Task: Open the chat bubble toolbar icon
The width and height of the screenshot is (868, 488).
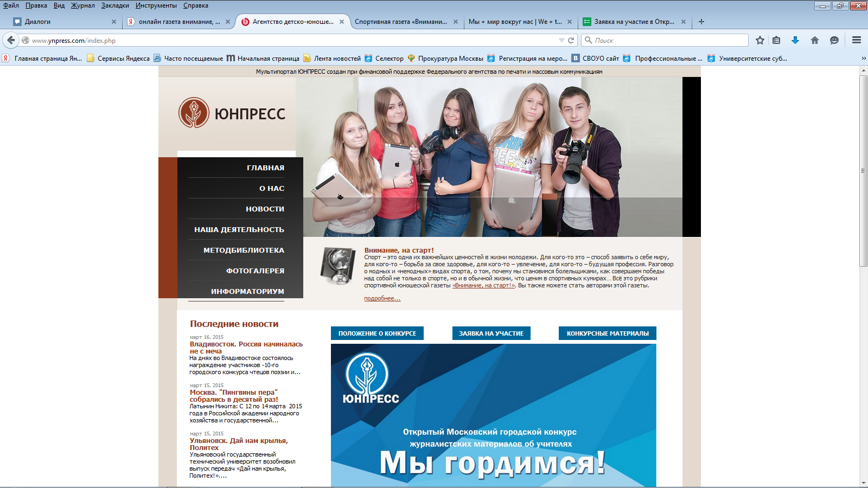Action: pos(834,40)
